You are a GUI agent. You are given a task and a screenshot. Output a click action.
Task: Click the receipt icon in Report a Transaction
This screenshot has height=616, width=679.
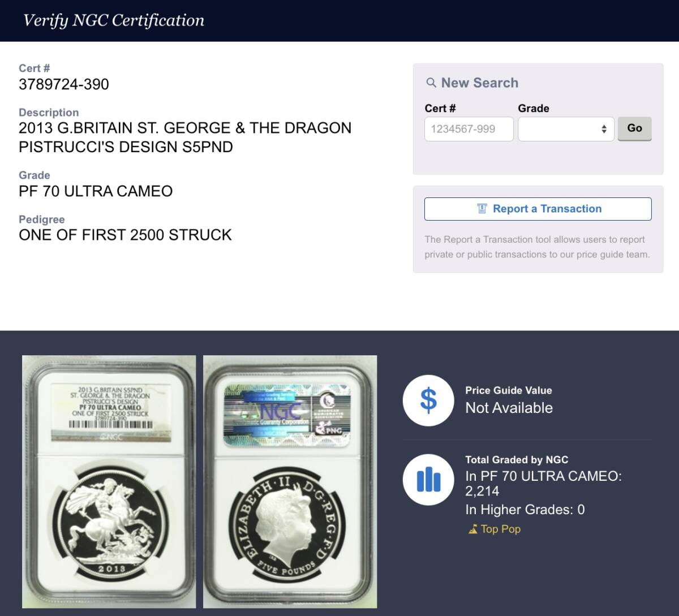pyautogui.click(x=482, y=209)
